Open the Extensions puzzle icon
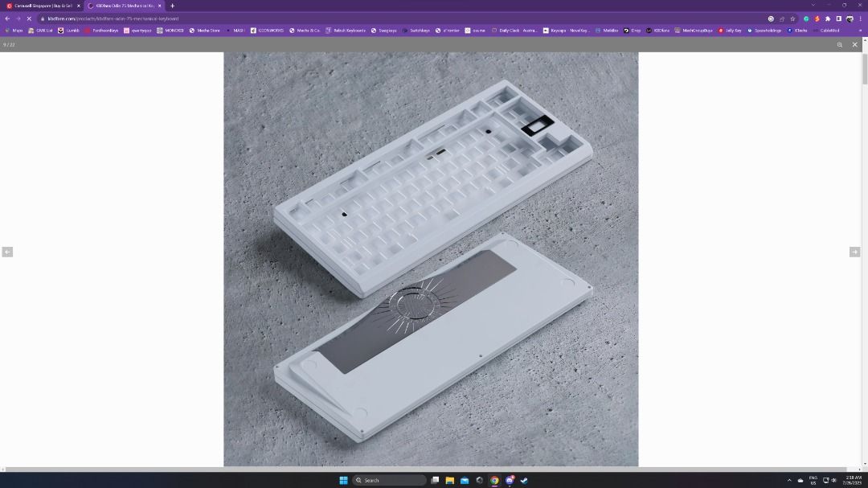Image resolution: width=868 pixels, height=488 pixels. (828, 18)
